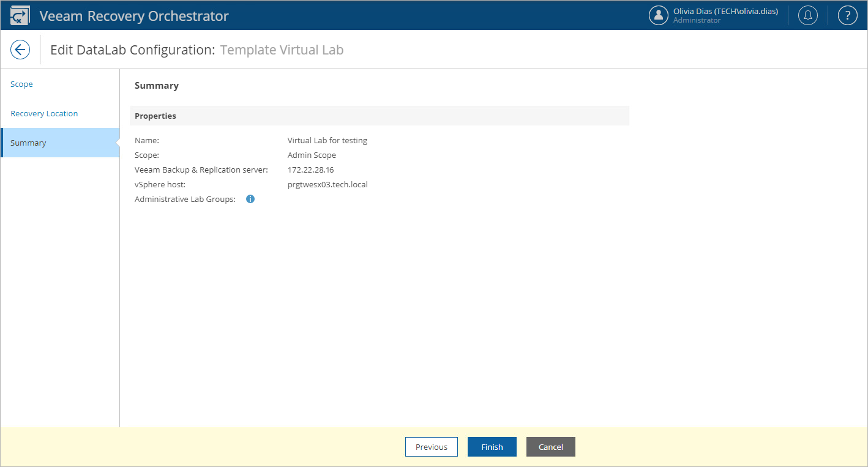Click the Template Virtual Lab title text
This screenshot has width=868, height=467.
pos(282,50)
